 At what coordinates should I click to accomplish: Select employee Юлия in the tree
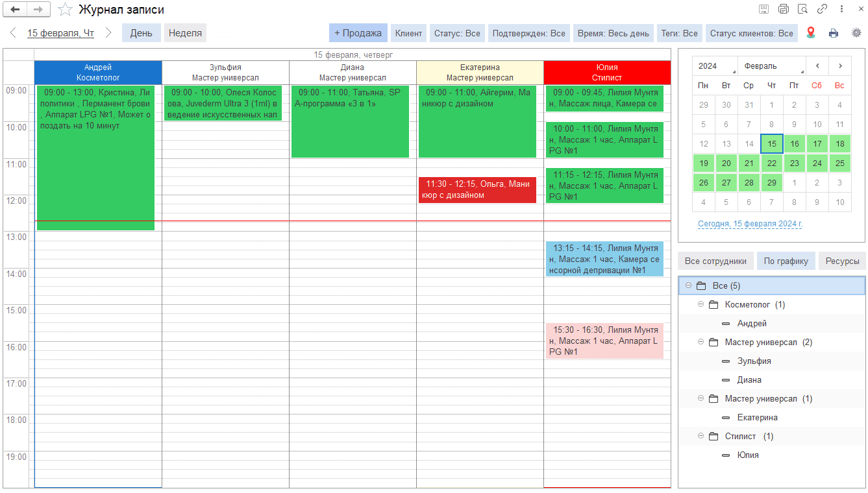748,455
